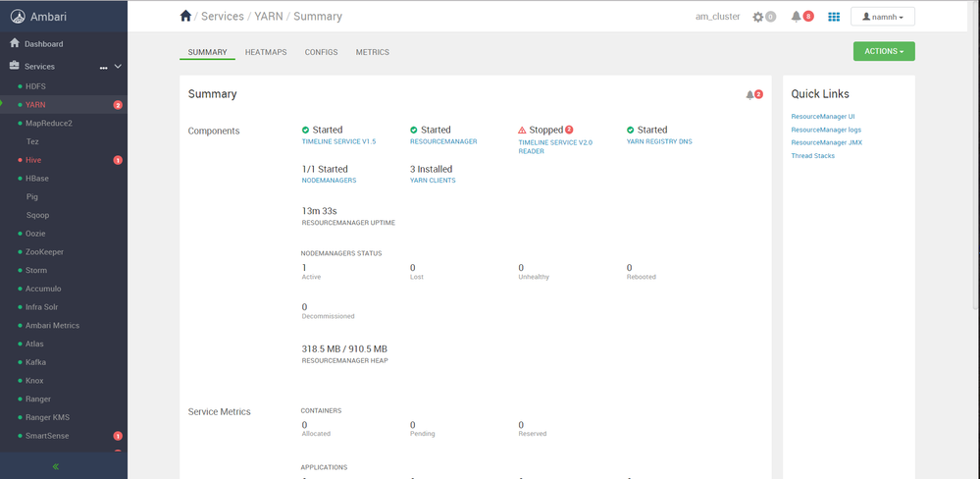Switch to the Heatmaps tab
Screen dimensions: 980x479
pyautogui.click(x=266, y=53)
